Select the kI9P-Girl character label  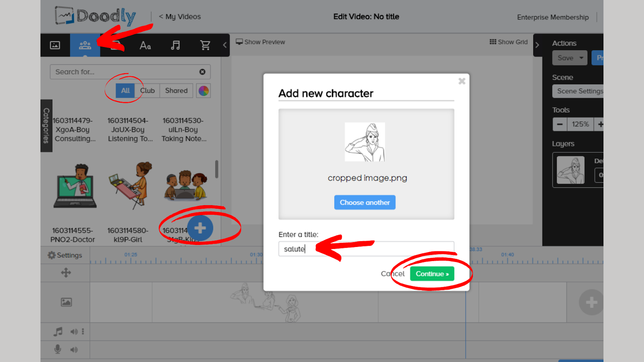point(128,235)
